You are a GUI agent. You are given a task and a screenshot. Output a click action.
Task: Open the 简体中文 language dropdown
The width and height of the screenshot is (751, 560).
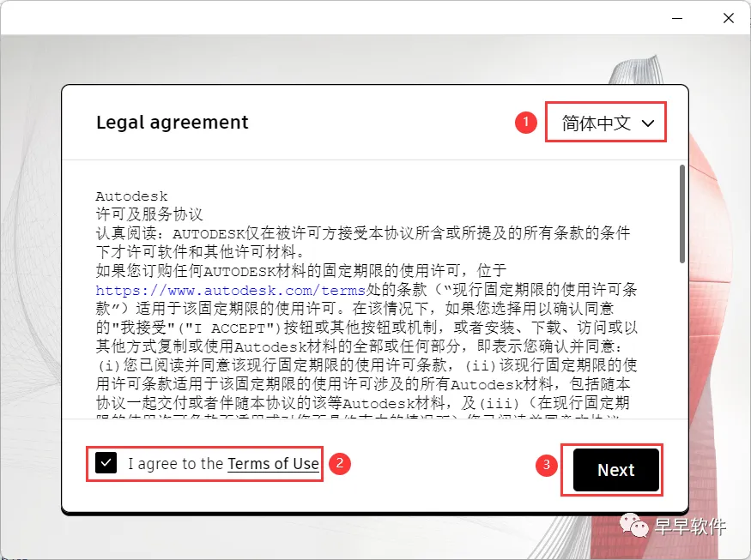(606, 122)
